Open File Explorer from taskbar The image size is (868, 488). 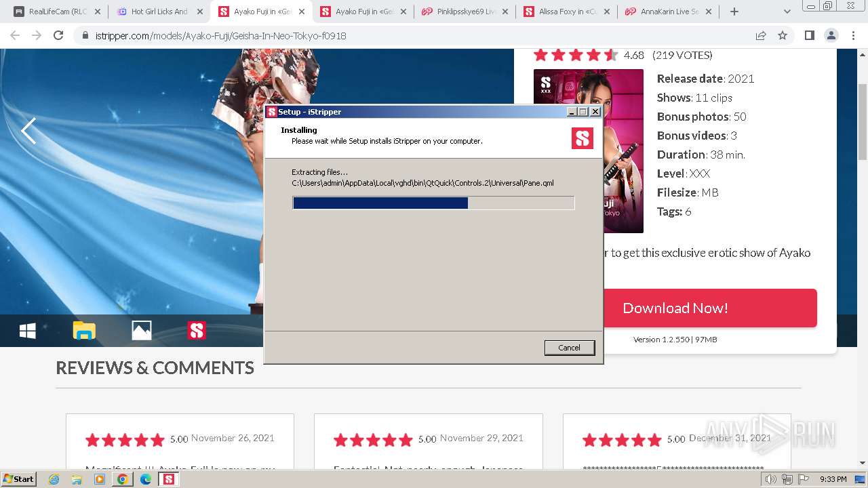(77, 479)
